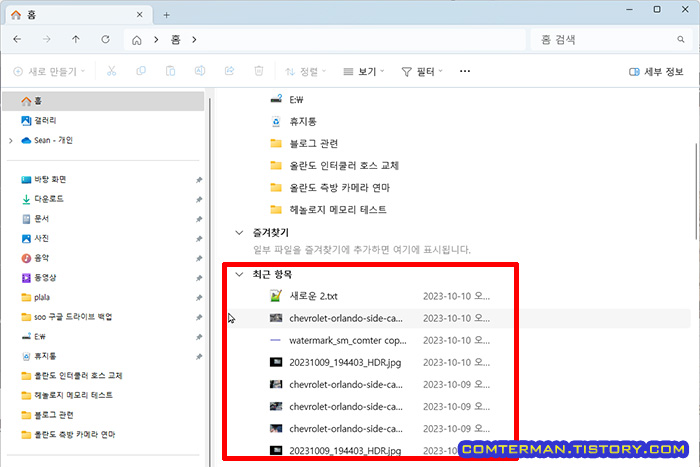The width and height of the screenshot is (700, 467).
Task: Open a new tab with plus button
Action: [167, 15]
